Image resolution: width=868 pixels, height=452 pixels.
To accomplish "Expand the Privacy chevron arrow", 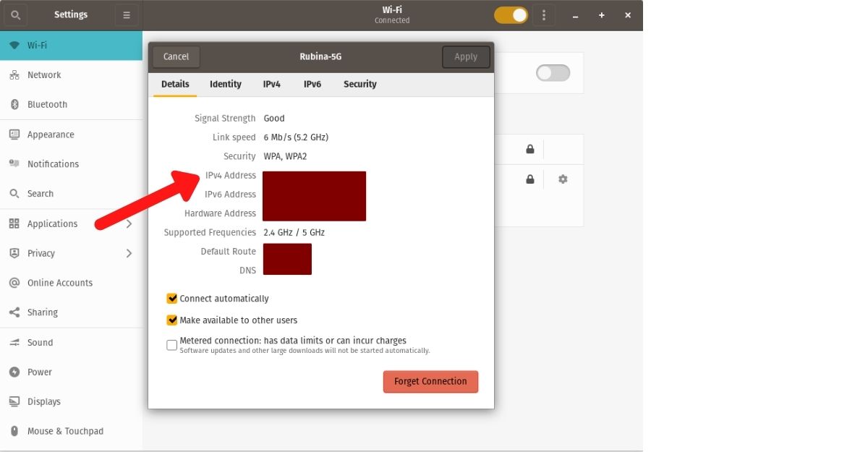I will pyautogui.click(x=129, y=253).
